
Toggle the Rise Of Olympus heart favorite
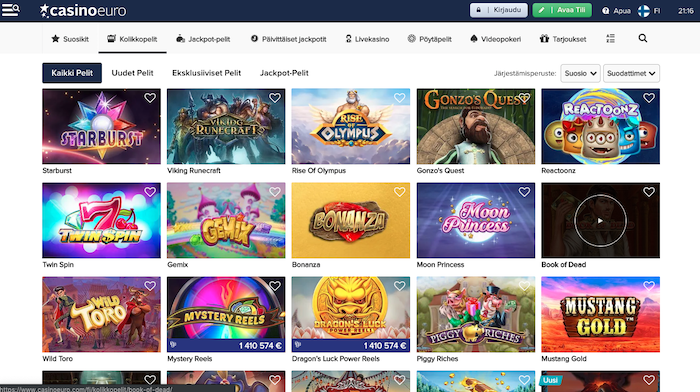[400, 98]
